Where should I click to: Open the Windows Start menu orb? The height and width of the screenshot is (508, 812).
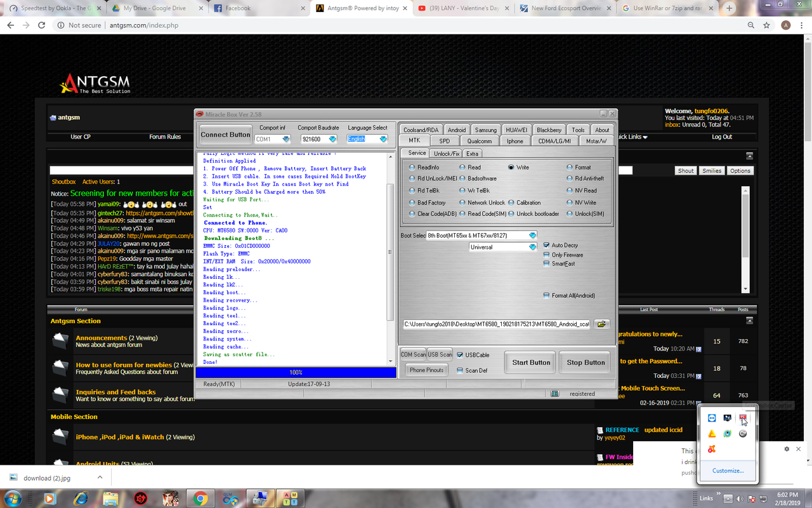pyautogui.click(x=13, y=498)
